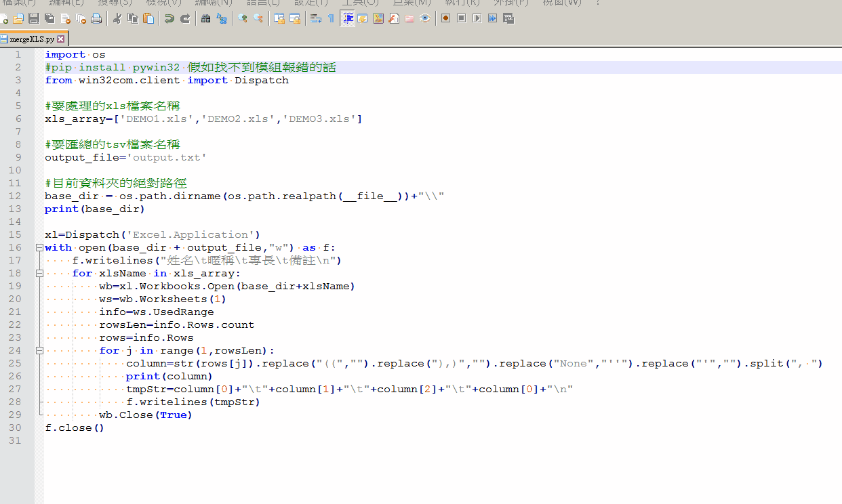Viewport: 842px width, 504px height.
Task: Click the 'tmpStr=column[0]' line
Action: pos(350,390)
